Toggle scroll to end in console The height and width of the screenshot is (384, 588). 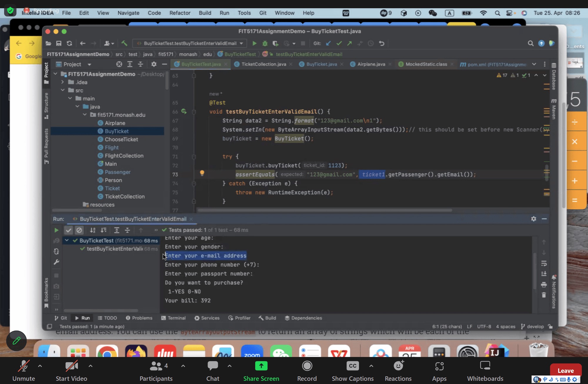click(x=544, y=274)
